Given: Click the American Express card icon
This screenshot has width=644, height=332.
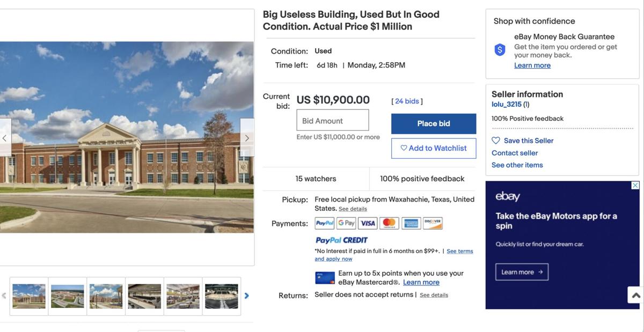Looking at the screenshot, I should (x=411, y=223).
